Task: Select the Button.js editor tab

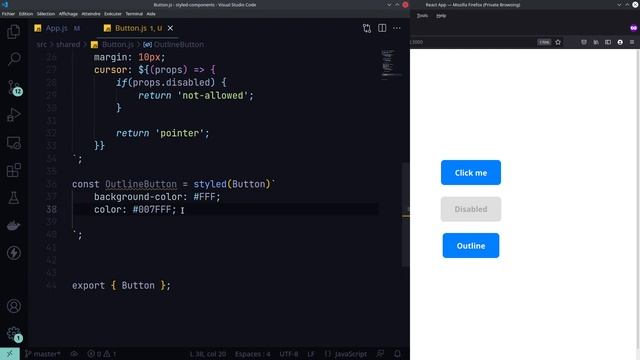Action: click(x=138, y=28)
